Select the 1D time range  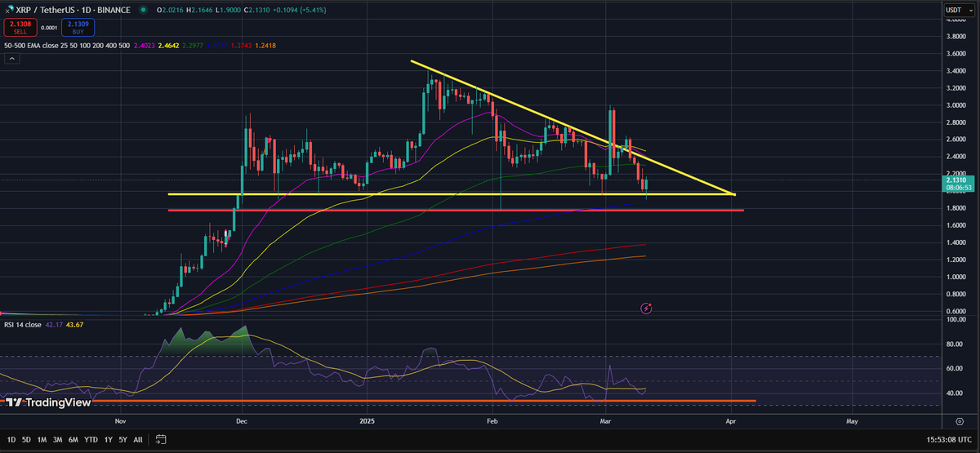[x=11, y=439]
